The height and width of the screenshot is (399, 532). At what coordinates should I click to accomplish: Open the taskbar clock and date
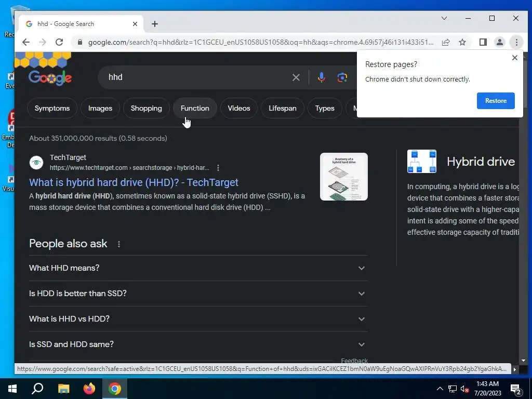coord(487,389)
